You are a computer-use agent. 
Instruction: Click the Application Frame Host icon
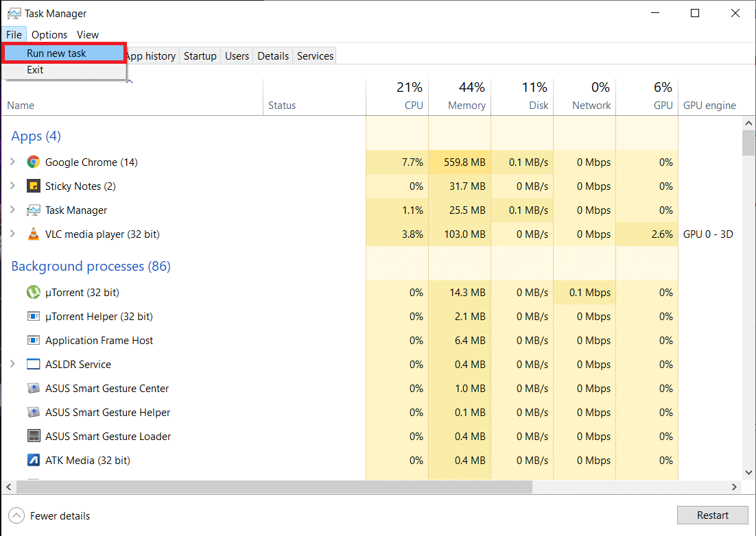pyautogui.click(x=33, y=341)
